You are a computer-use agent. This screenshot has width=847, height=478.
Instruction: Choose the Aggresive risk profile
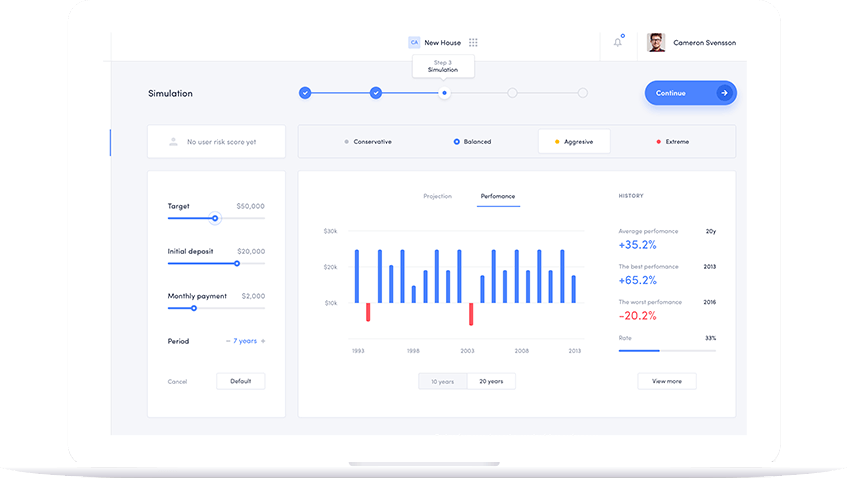point(574,142)
